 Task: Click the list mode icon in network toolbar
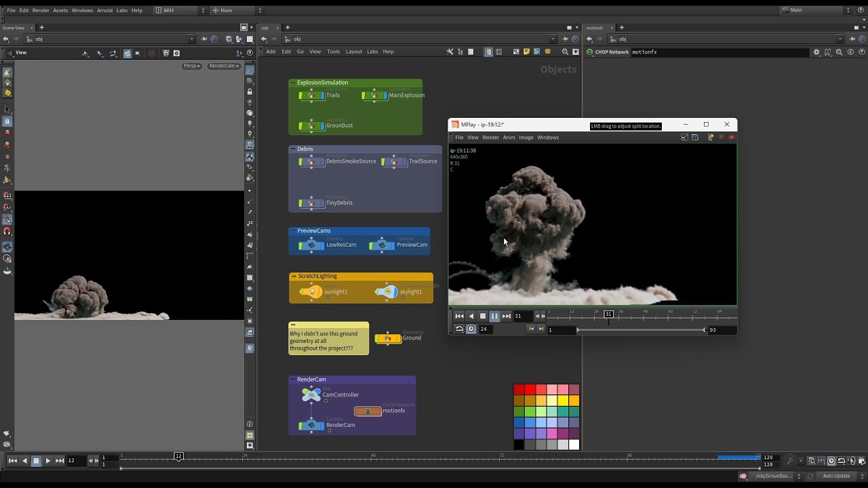[471, 52]
